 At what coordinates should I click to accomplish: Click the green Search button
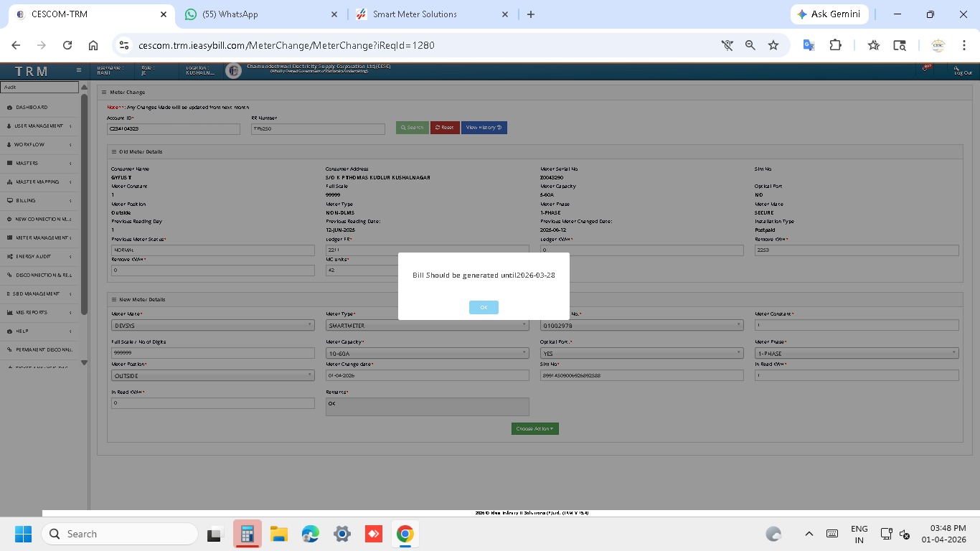click(x=412, y=128)
